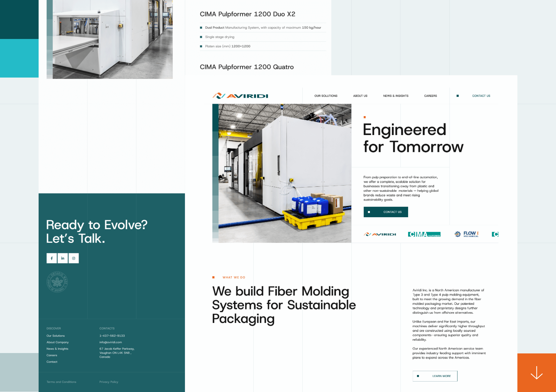Viewport: 556px width, 392px height.
Task: Open the LinkedIn social icon
Action: click(x=63, y=258)
